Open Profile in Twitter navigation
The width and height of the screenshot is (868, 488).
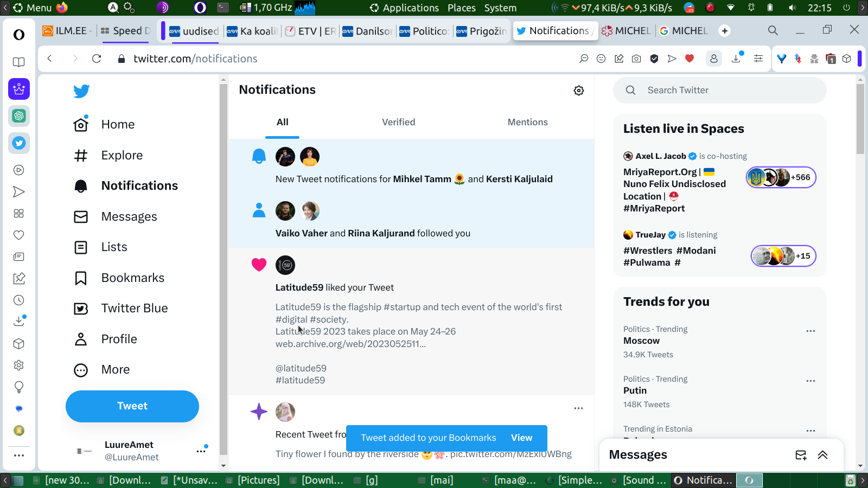[x=106, y=339]
